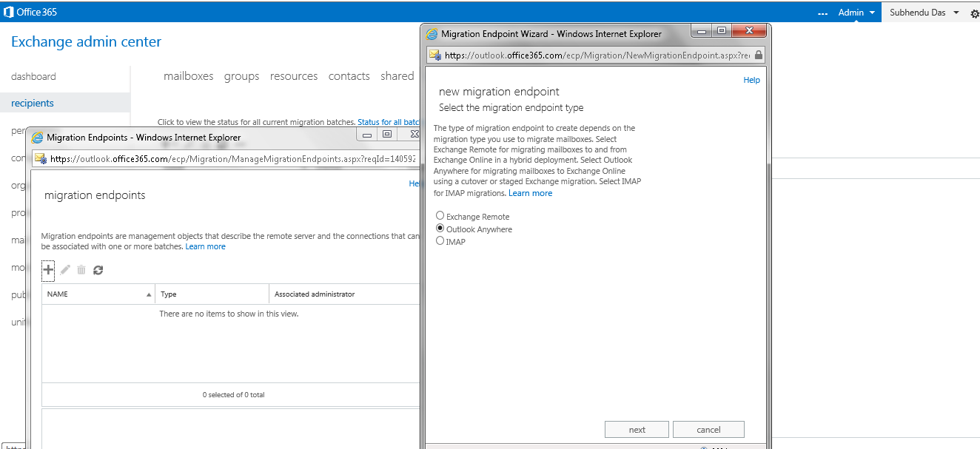Click the mail icon in Migration Endpoints address bar
The image size is (980, 449).
click(40, 158)
